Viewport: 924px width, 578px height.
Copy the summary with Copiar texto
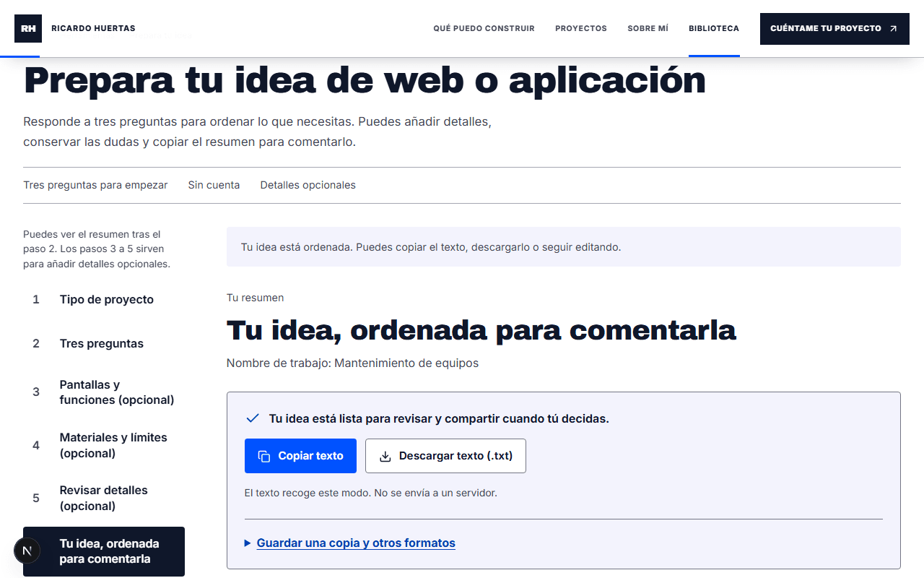300,456
